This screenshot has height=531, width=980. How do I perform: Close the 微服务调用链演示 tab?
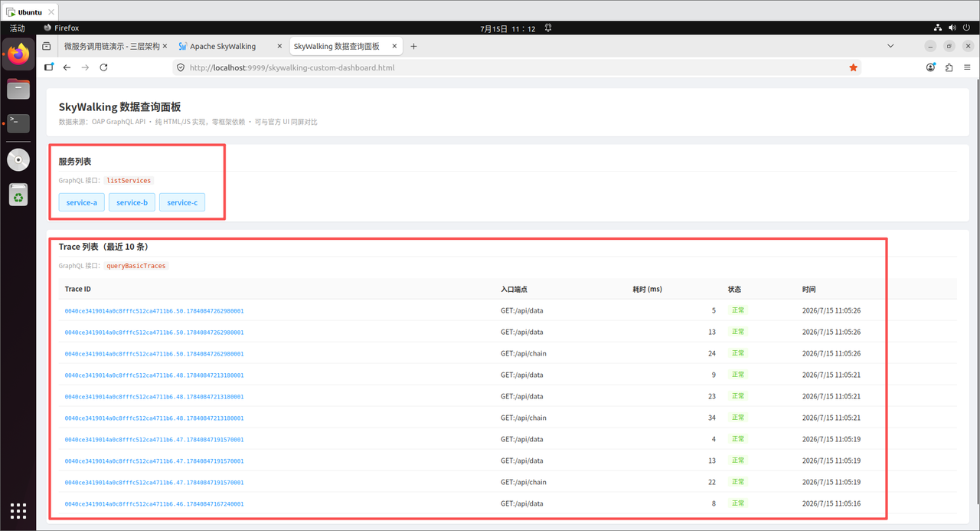pos(165,46)
